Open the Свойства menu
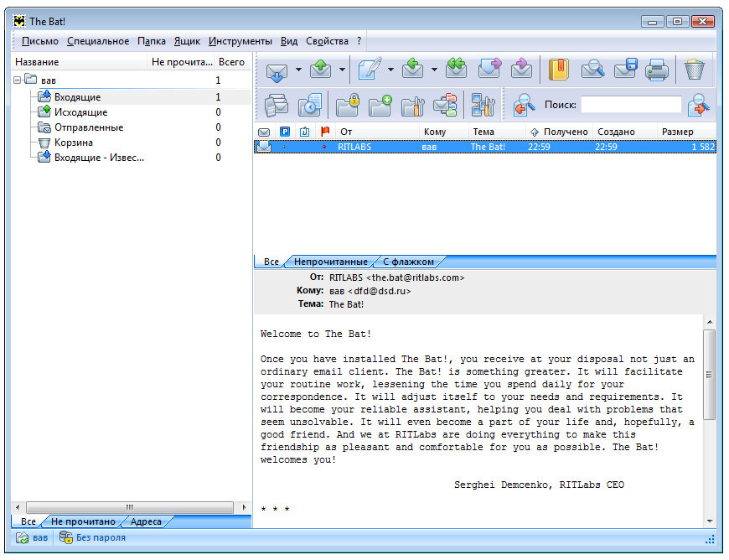The width and height of the screenshot is (729, 560). (x=328, y=41)
